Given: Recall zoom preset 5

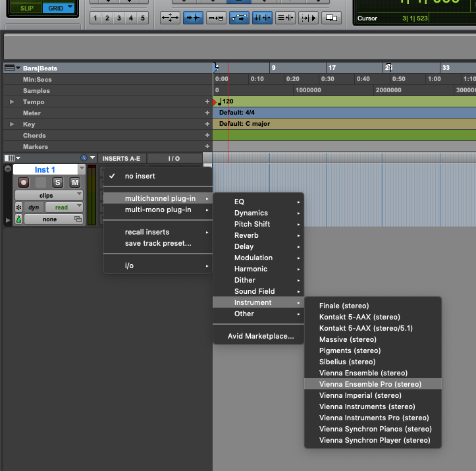Looking at the screenshot, I should pyautogui.click(x=143, y=18).
